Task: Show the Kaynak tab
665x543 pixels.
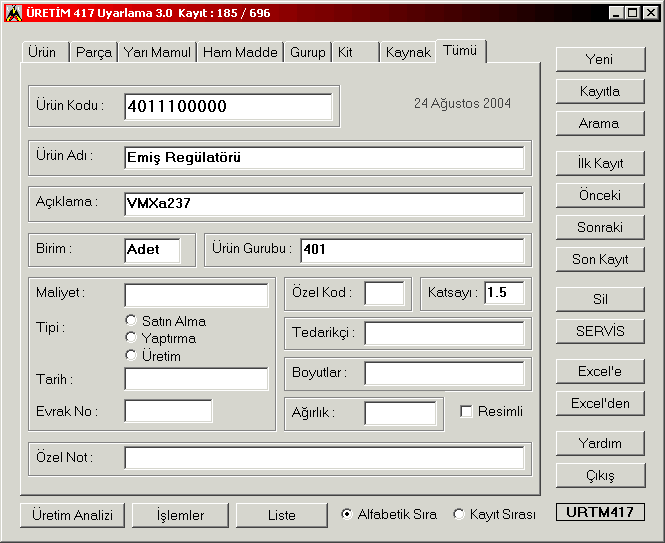Action: point(408,52)
